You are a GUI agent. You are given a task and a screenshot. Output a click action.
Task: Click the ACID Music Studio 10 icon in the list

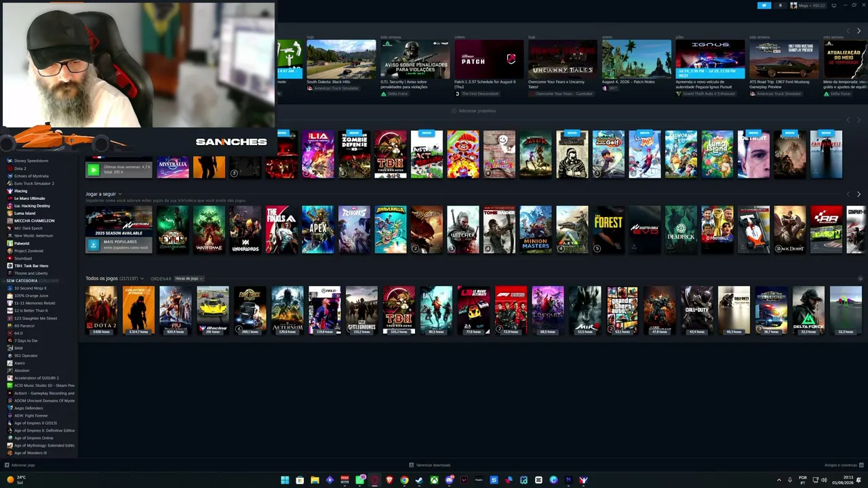pyautogui.click(x=9, y=386)
